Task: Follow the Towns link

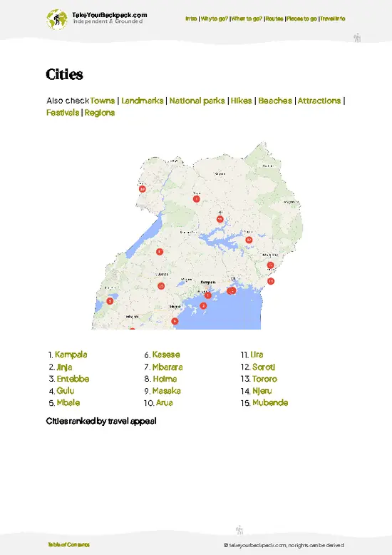Action: pyautogui.click(x=102, y=101)
